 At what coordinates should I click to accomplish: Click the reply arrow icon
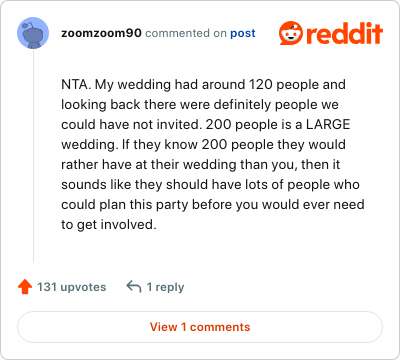(x=134, y=287)
